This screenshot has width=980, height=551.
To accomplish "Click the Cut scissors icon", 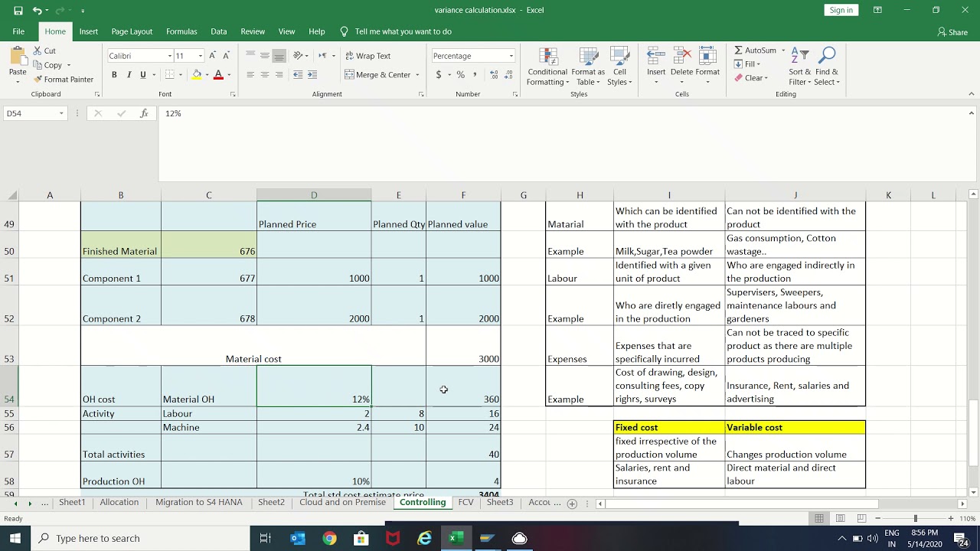I will click(x=38, y=51).
